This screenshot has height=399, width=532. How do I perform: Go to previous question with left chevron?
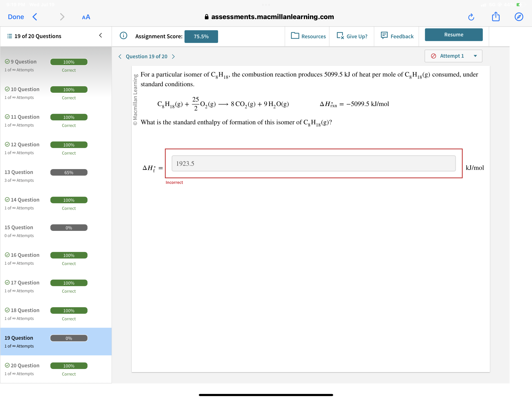120,56
